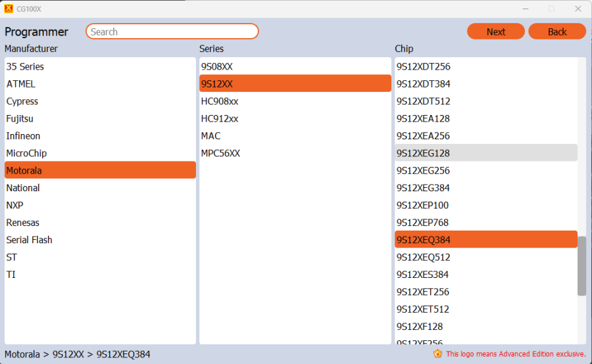Close the CG100X window

point(578,9)
